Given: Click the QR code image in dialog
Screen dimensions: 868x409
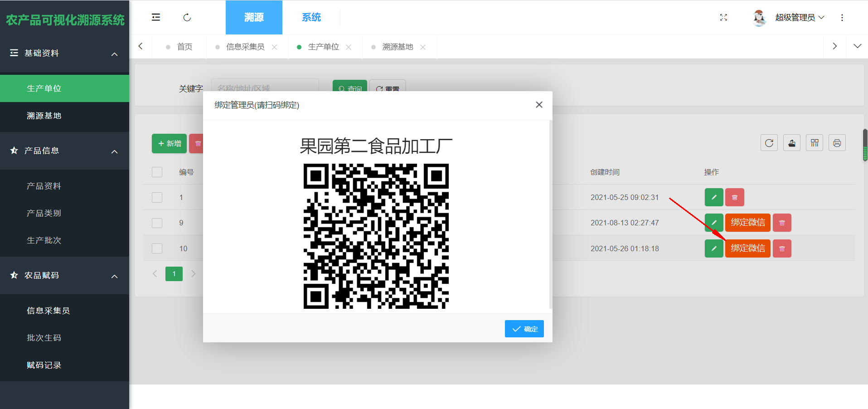Looking at the screenshot, I should pyautogui.click(x=376, y=236).
